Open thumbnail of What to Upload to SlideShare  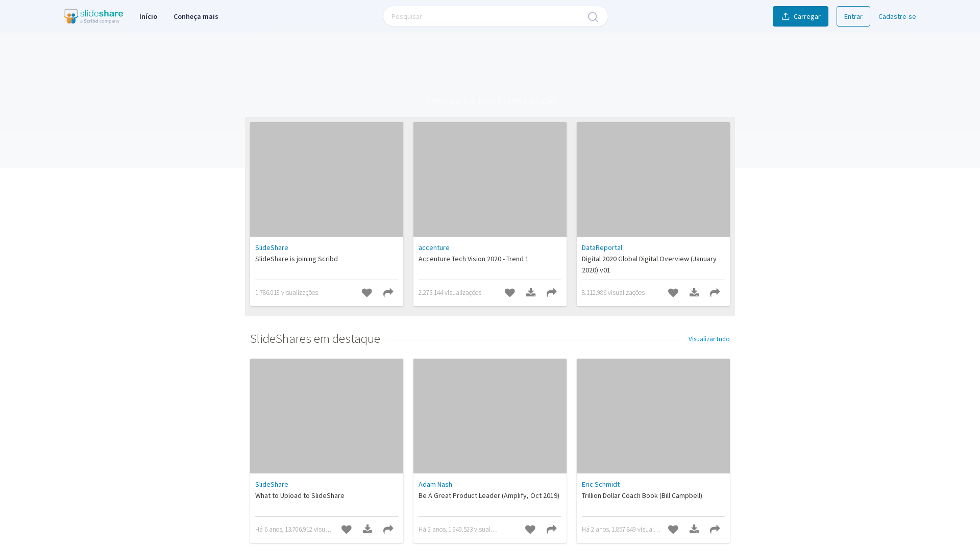pyautogui.click(x=327, y=416)
